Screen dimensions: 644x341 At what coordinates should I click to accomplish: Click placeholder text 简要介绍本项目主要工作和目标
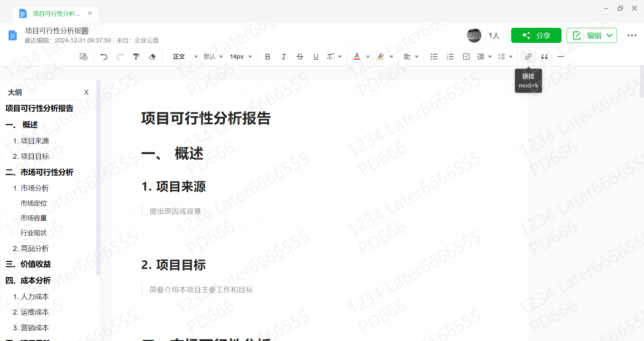tap(201, 290)
